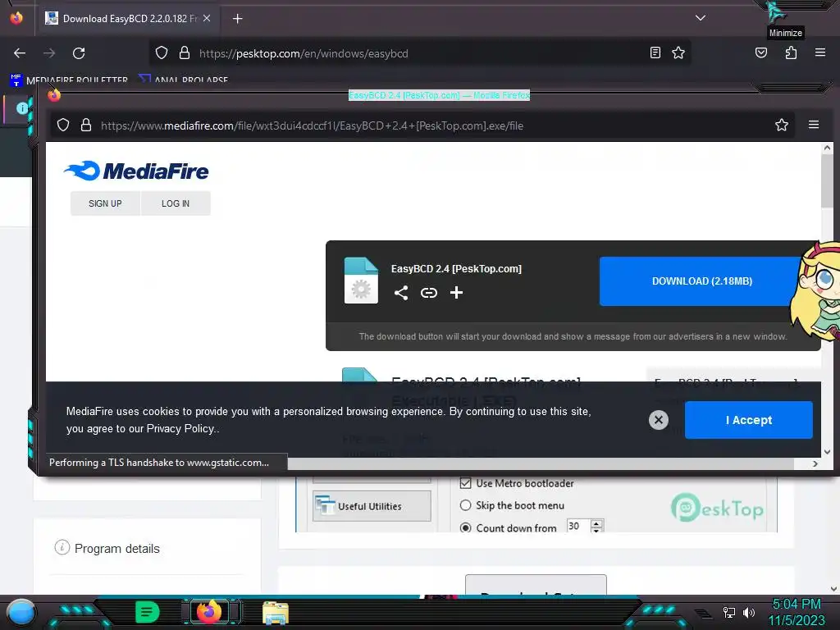840x630 pixels.
Task: Open the MEDIAFIRE ROULETTER bookmark
Action: pyautogui.click(x=69, y=80)
